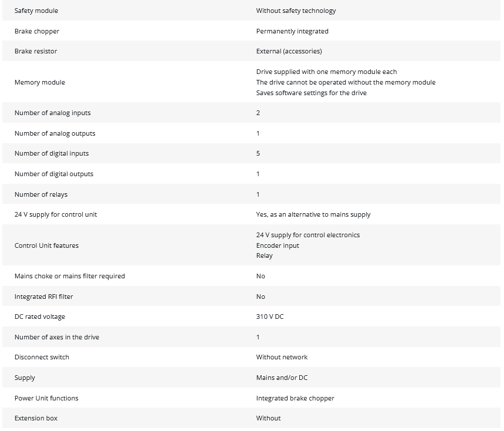Click the 'Brake chopper' label
504x431 pixels.
click(x=37, y=31)
